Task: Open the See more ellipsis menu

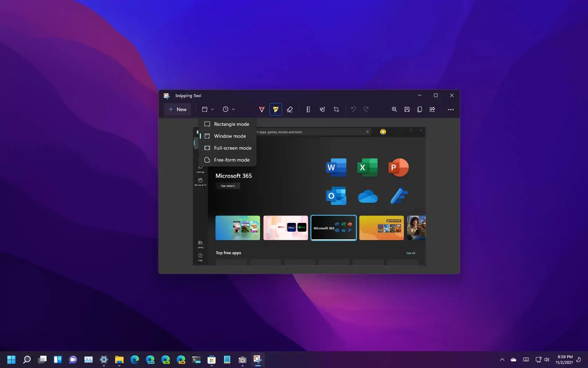Action: 451,109
